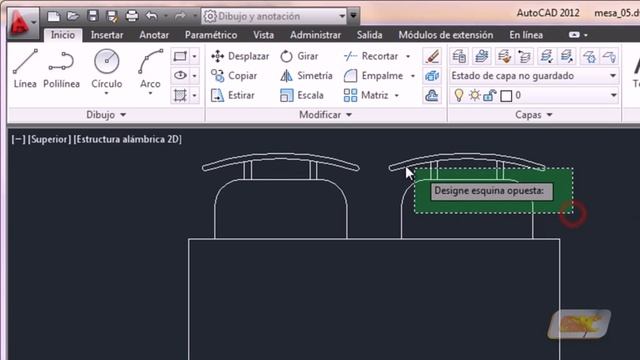640x360 pixels.
Task: Expand the Modificar panel
Action: (x=325, y=115)
